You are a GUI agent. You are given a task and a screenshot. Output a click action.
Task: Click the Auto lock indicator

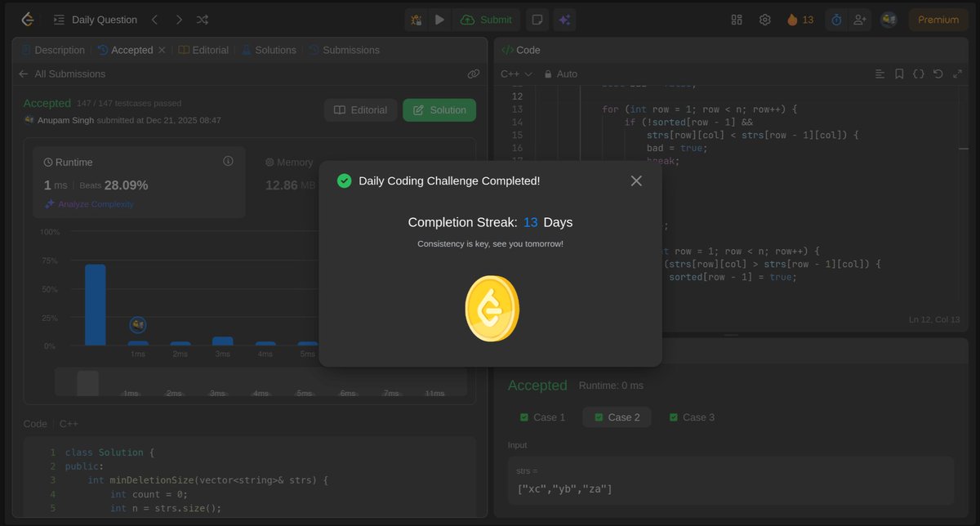561,74
